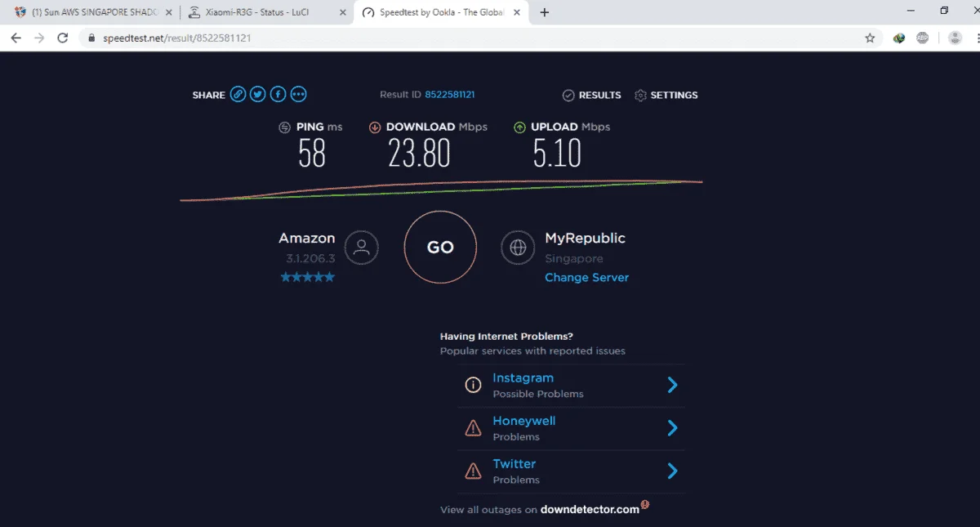Click Change Server link
The height and width of the screenshot is (527, 980).
pyautogui.click(x=587, y=278)
